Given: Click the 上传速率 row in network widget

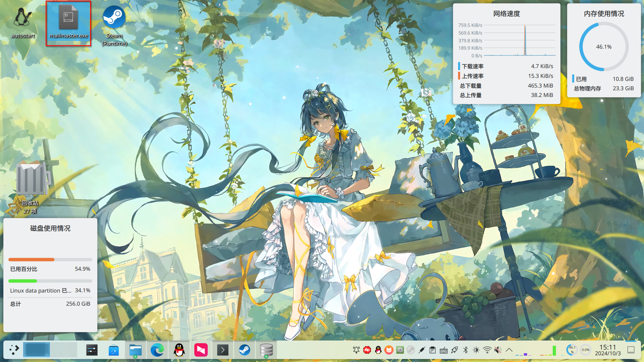Looking at the screenshot, I should (506, 76).
